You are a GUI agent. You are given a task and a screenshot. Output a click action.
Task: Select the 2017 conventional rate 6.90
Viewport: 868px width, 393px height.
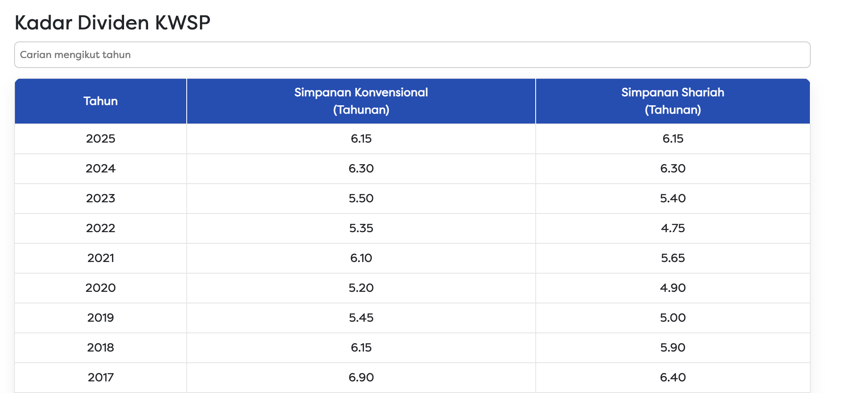[x=361, y=377]
